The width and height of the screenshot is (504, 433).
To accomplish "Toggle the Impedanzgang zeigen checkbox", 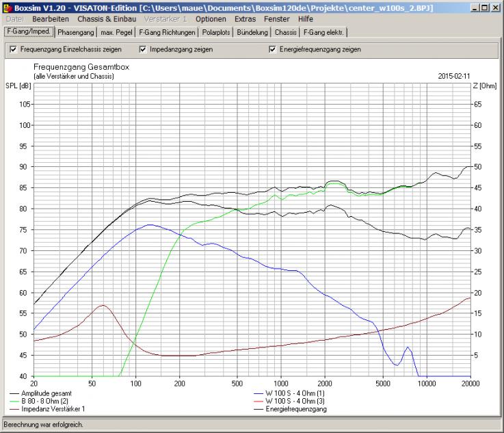I will (143, 49).
